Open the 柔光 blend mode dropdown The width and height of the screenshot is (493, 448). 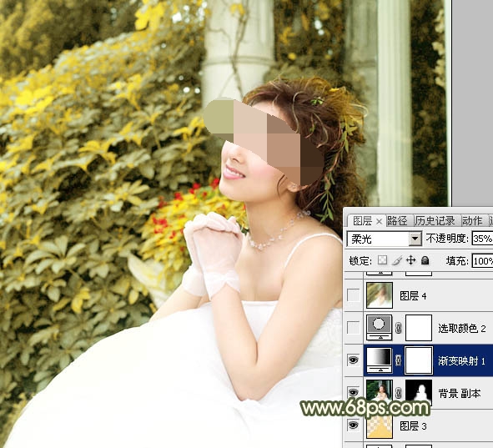[415, 239]
